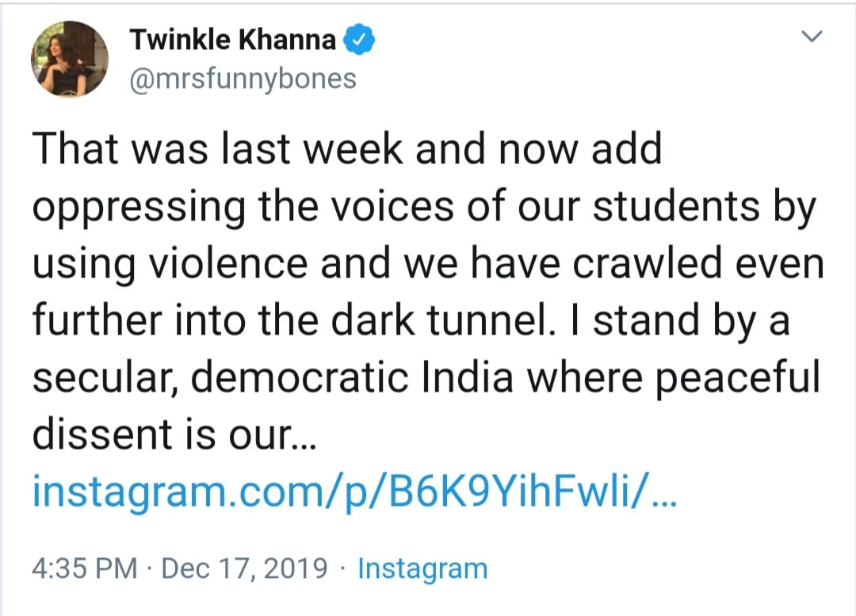The height and width of the screenshot is (616, 856).
Task: Click the Twinkle Khanna display name
Action: click(231, 40)
